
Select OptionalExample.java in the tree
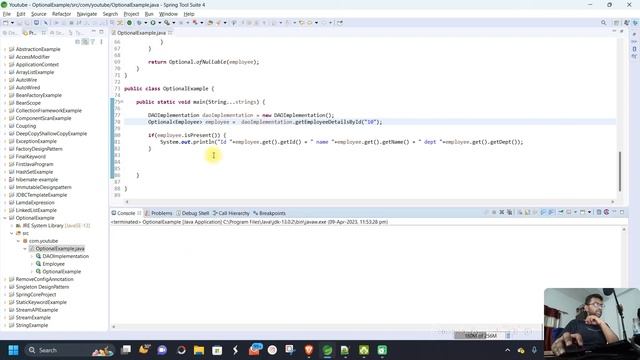tap(60, 249)
